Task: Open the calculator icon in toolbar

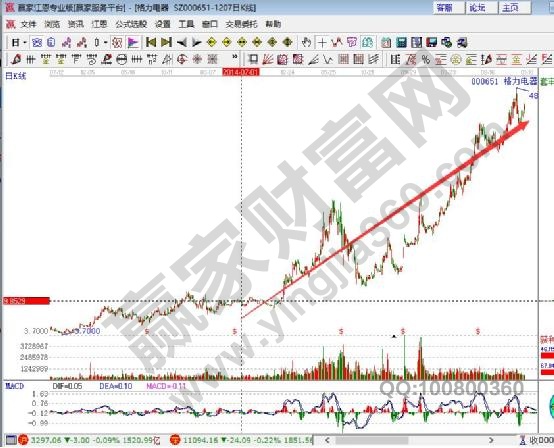Action: pyautogui.click(x=401, y=43)
